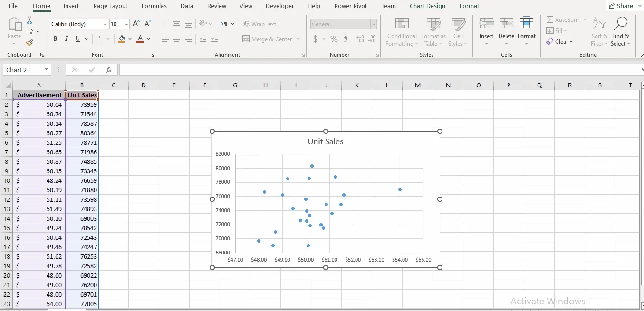
Task: Open the Font Color dropdown arrow
Action: point(148,39)
